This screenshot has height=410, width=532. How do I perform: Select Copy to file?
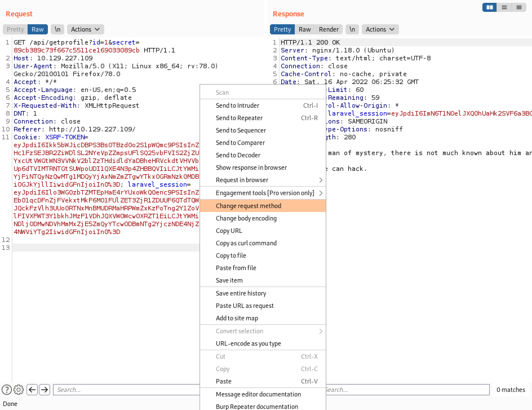[x=263, y=255]
